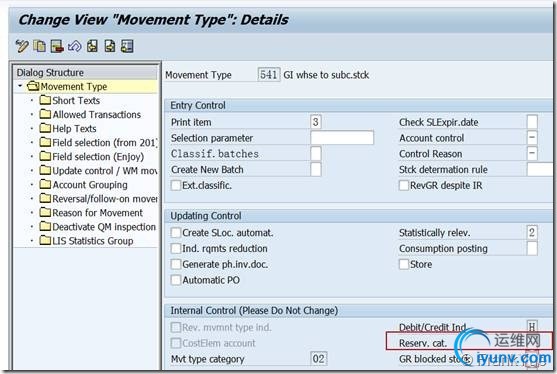557x374 pixels.
Task: Click the Stck determation rule field
Action: tap(540, 169)
